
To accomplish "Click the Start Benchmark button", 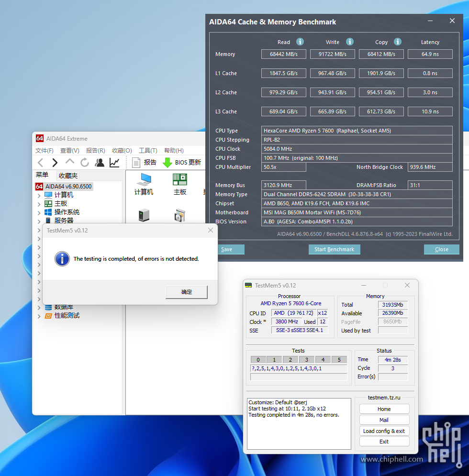I will tap(334, 249).
